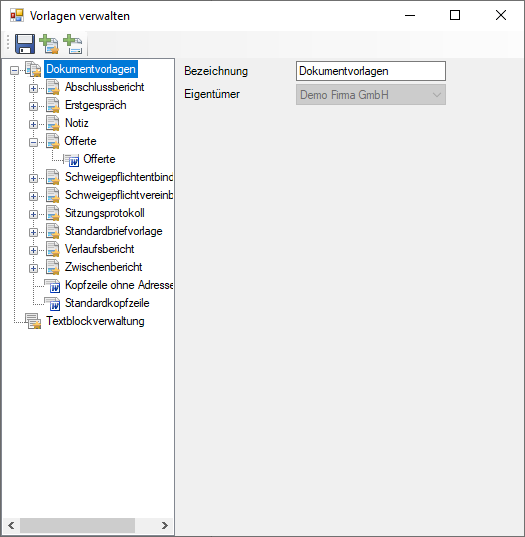Click the Textblockverwaltung icon

coord(34,321)
